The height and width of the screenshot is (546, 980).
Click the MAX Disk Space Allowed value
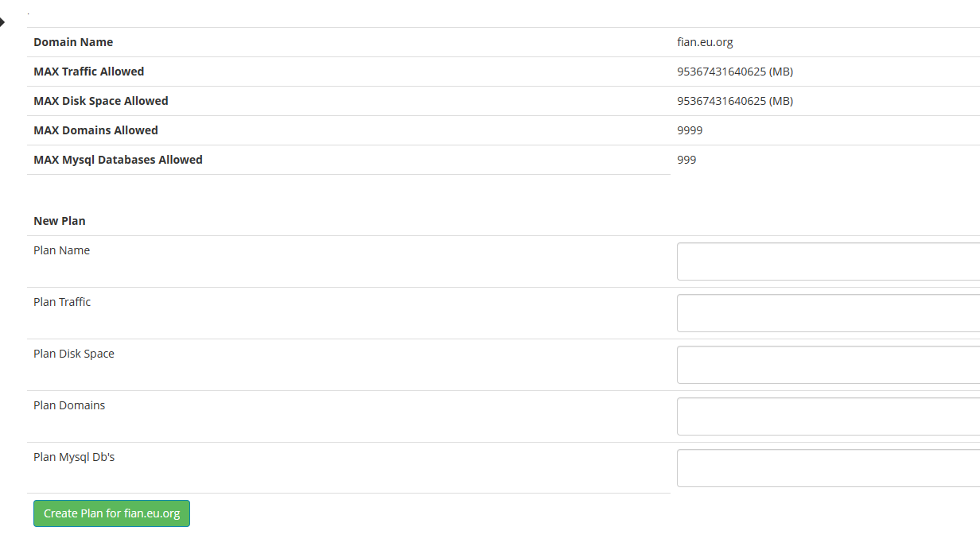click(734, 101)
